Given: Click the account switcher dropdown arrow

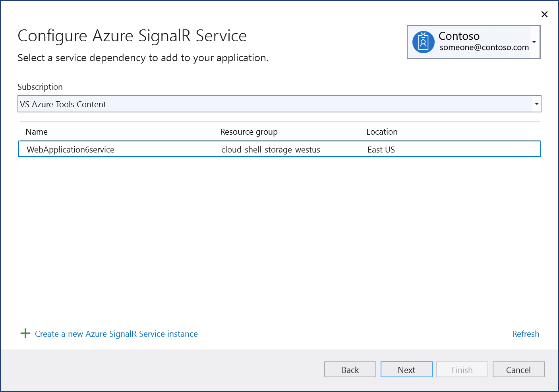Looking at the screenshot, I should [534, 42].
